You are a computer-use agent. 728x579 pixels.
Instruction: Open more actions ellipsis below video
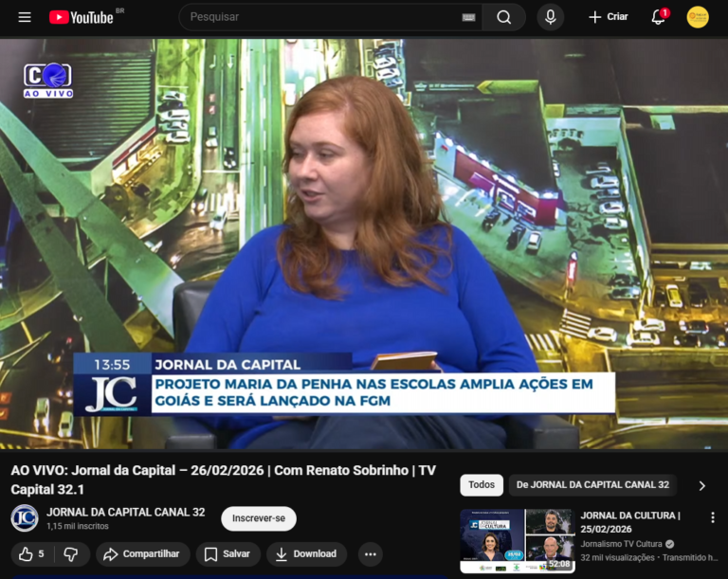click(370, 554)
